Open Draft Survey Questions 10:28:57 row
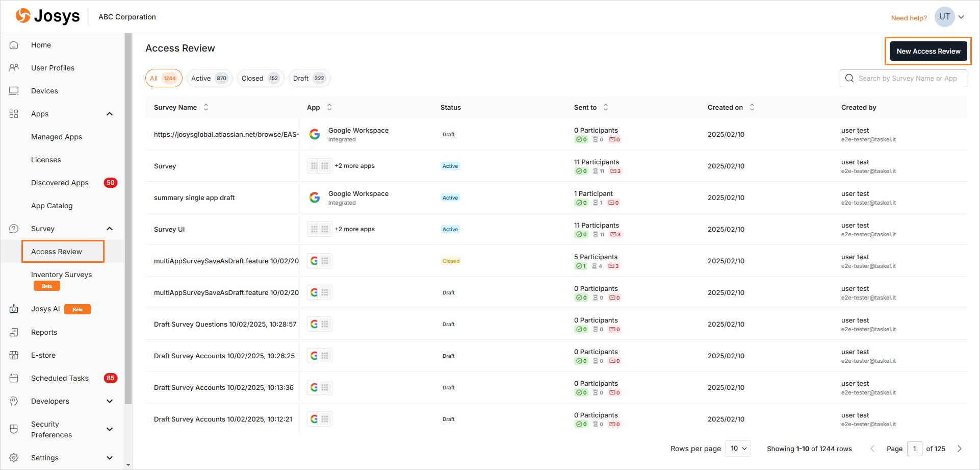Viewport: 980px width, 470px height. pyautogui.click(x=556, y=324)
